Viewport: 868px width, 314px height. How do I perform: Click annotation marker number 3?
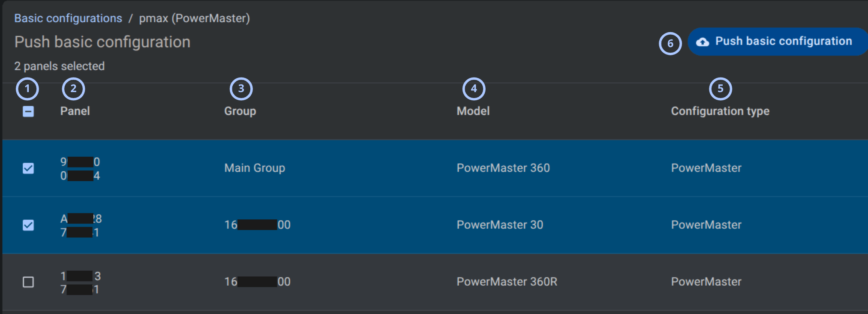click(x=241, y=89)
